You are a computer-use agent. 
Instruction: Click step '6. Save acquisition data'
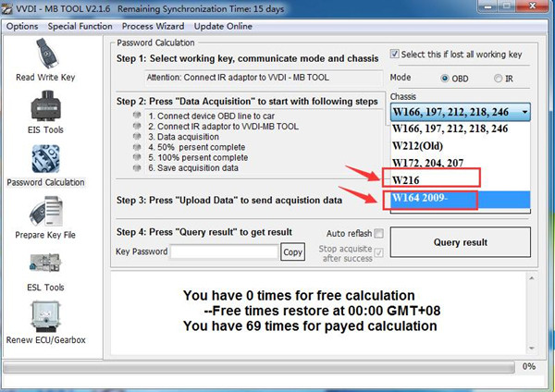coord(193,167)
